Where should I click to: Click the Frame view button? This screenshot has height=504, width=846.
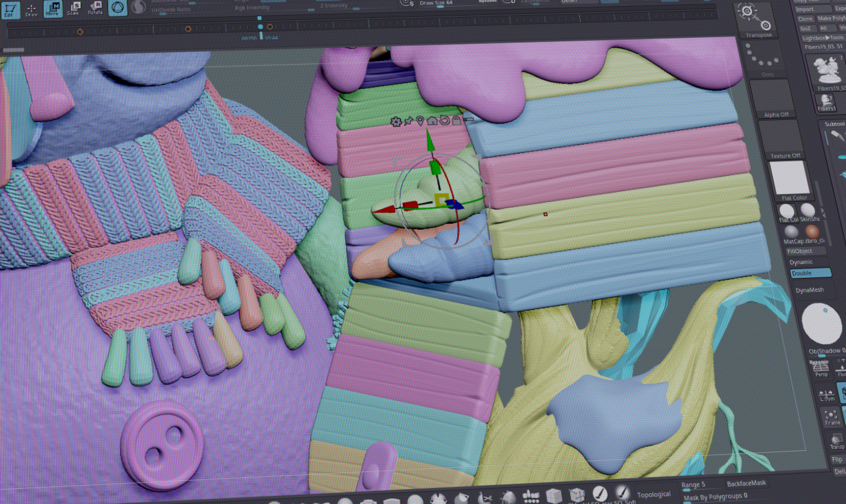(832, 418)
